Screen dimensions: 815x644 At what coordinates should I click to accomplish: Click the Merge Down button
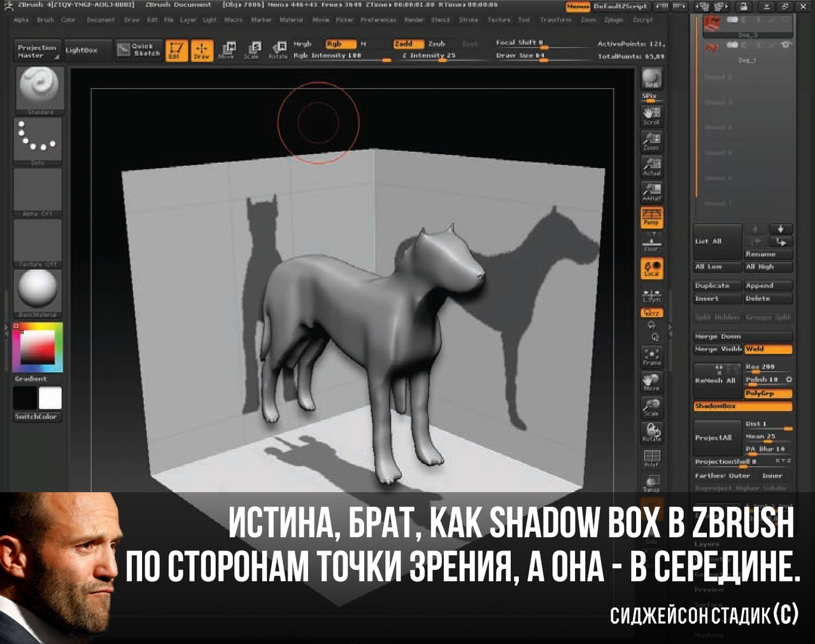click(742, 337)
